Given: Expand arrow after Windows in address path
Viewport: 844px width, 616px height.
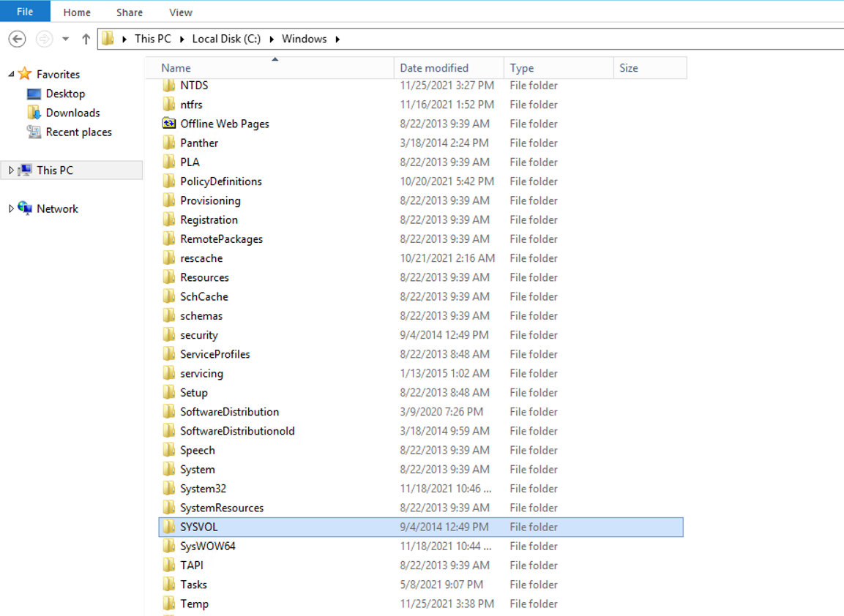Looking at the screenshot, I should pyautogui.click(x=337, y=39).
